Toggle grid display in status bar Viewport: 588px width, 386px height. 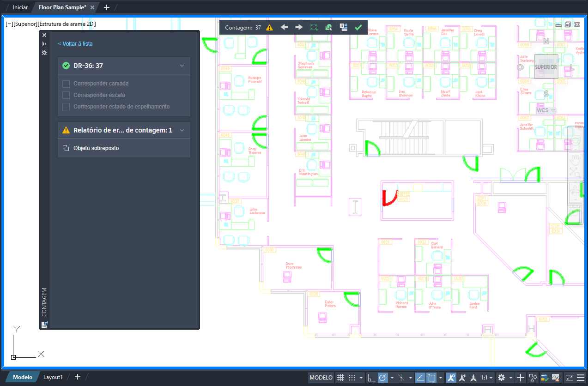[340, 378]
